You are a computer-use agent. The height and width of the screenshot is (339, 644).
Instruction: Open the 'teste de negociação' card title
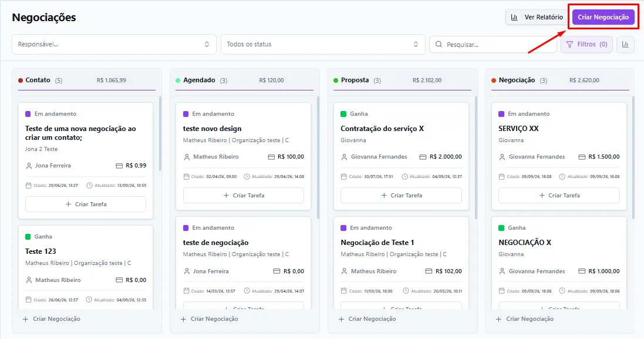pyautogui.click(x=215, y=243)
